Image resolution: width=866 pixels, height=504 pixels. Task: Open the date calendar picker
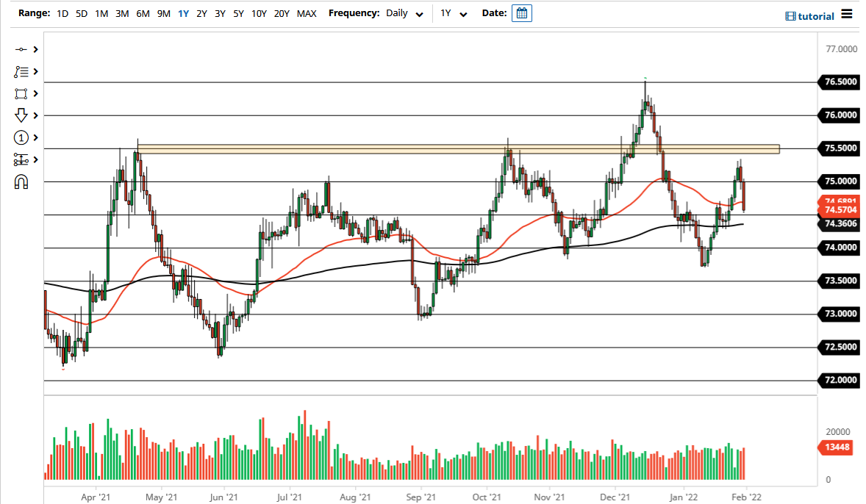coord(522,12)
